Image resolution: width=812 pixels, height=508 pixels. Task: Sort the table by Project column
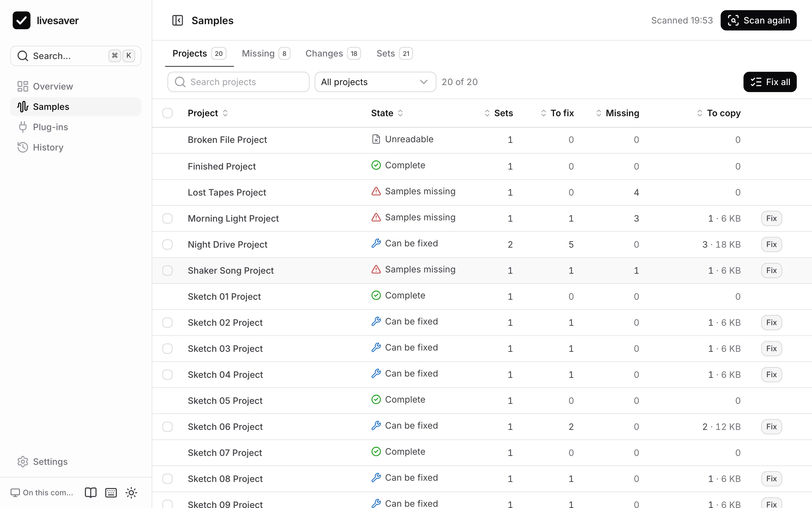point(208,113)
